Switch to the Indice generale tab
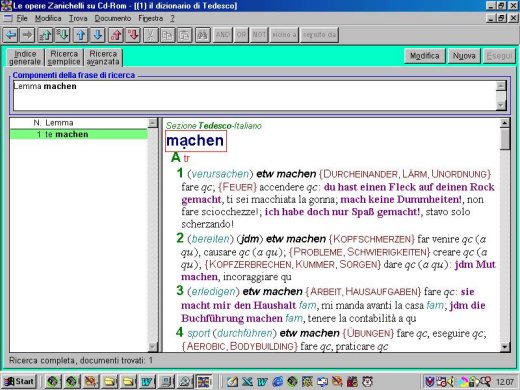The height and width of the screenshot is (390, 520). pos(25,58)
